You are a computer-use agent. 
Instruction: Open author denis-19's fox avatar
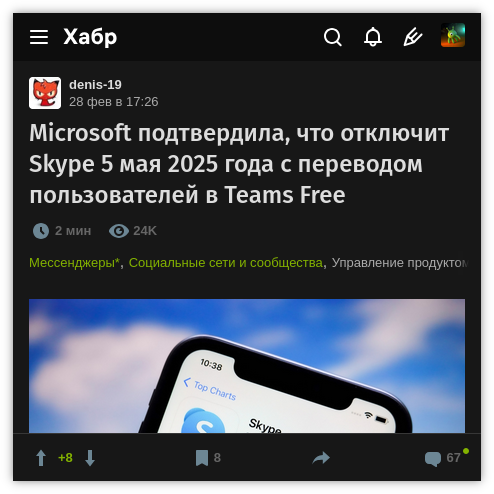pos(45,93)
